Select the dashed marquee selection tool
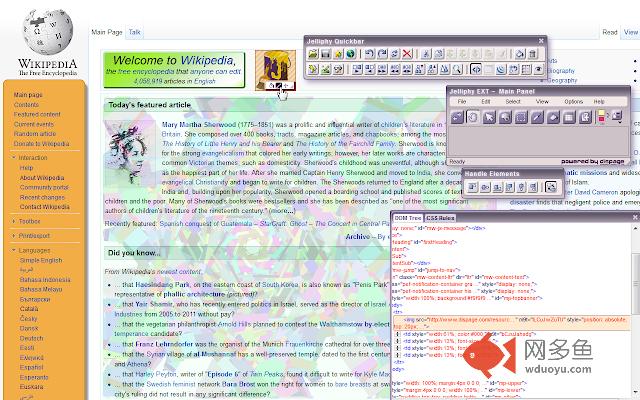Viewport: 640px width, 400px height. 521,118
